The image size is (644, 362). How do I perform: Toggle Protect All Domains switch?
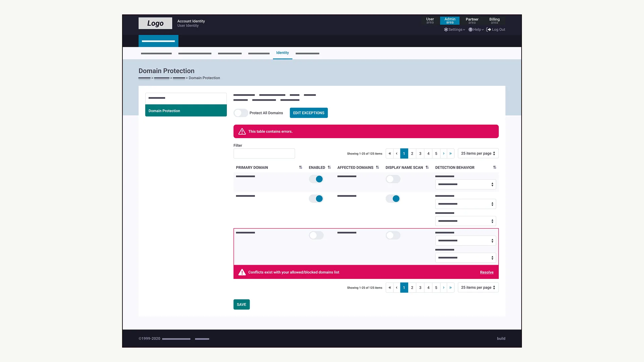pyautogui.click(x=241, y=113)
